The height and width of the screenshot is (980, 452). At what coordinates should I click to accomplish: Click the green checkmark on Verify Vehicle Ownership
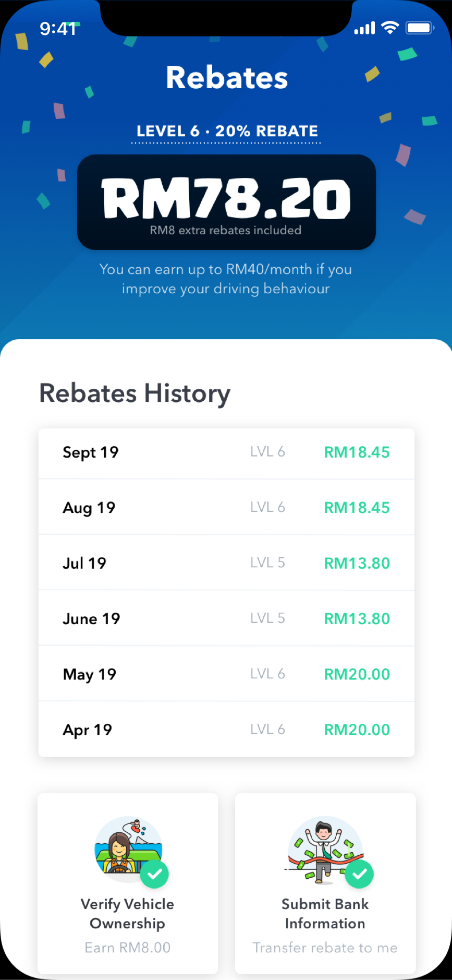click(154, 874)
